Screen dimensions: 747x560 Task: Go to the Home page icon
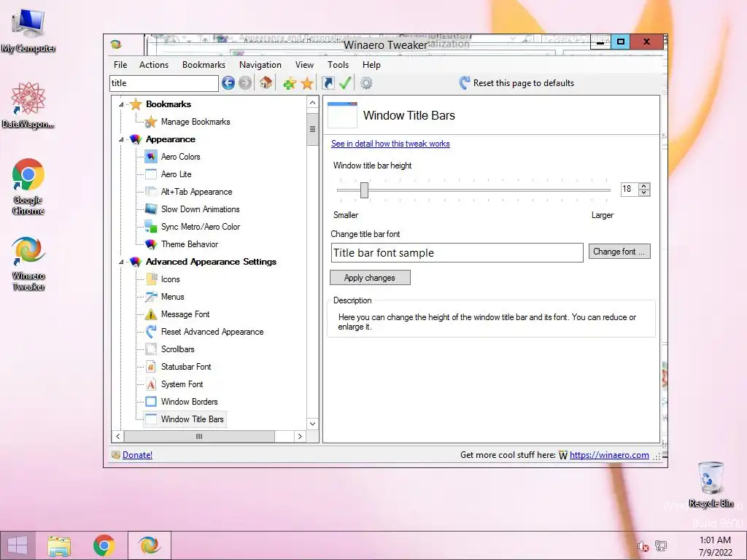[x=266, y=83]
